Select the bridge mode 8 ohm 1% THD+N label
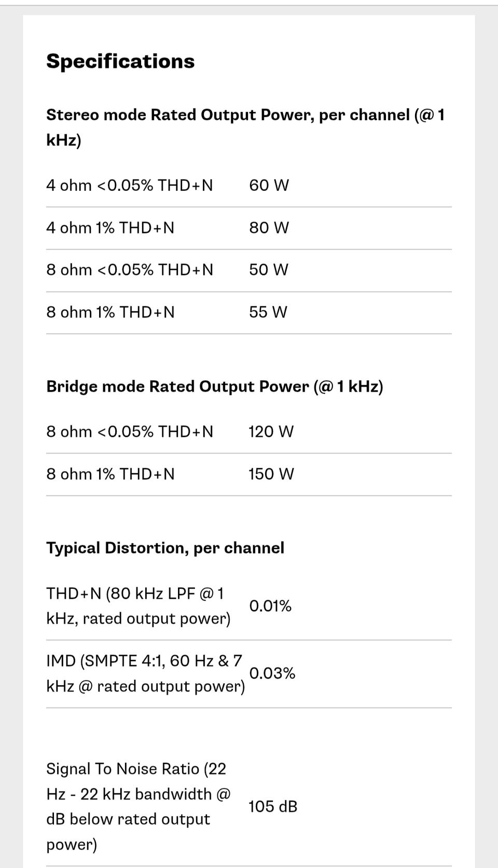The width and height of the screenshot is (498, 868). click(x=110, y=474)
